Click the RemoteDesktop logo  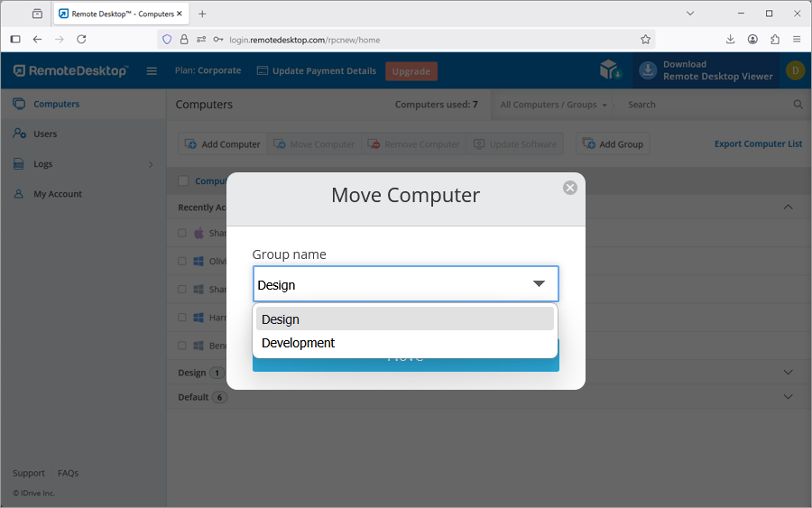70,70
